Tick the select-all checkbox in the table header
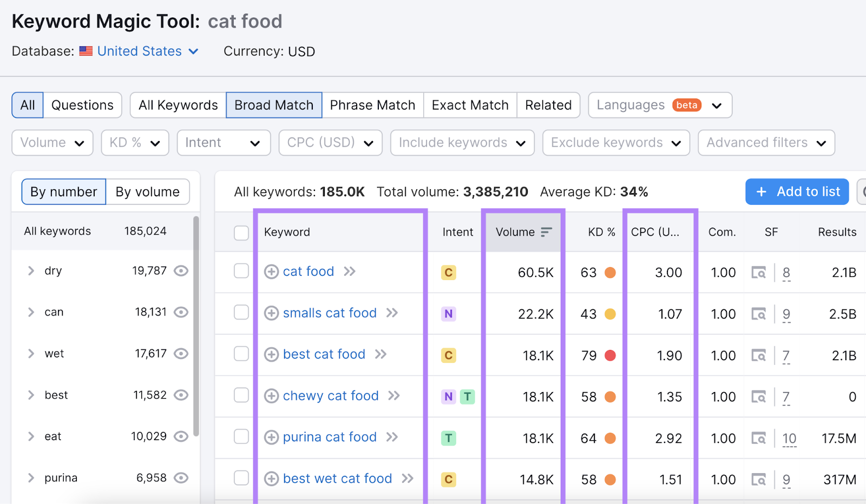Viewport: 866px width, 504px height. pos(241,231)
